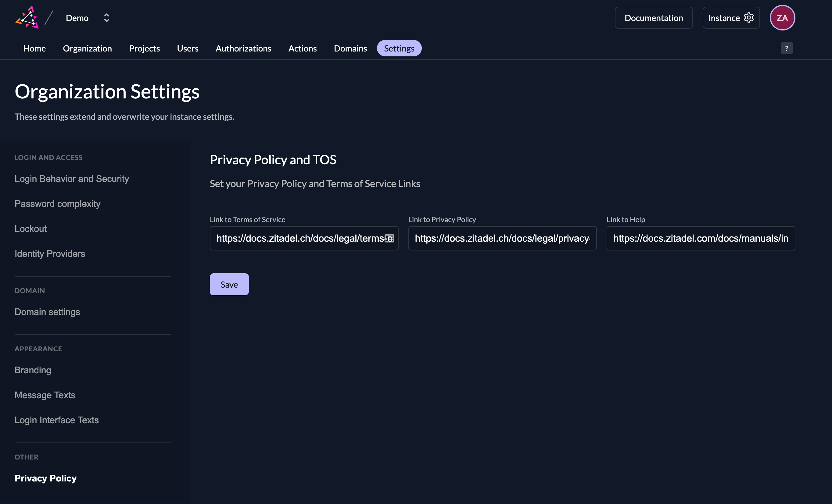Click the Link to Privacy Policy field
Viewport: 832px width, 504px height.
[502, 239]
